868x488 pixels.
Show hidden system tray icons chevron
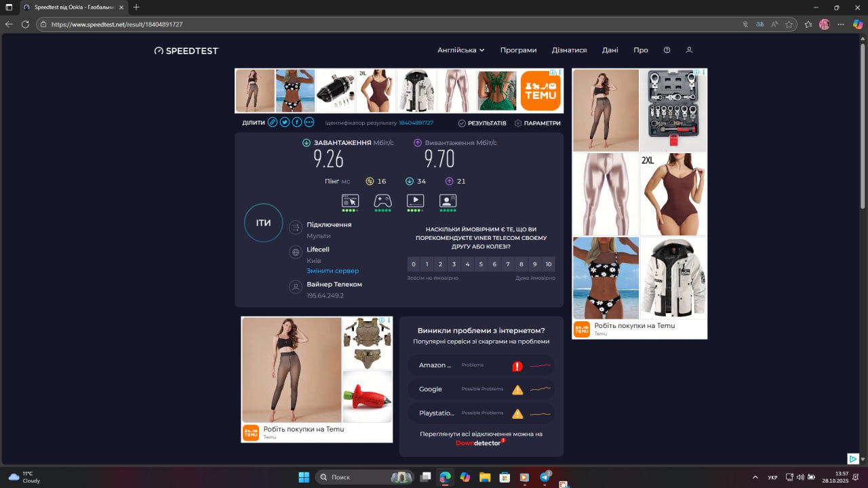click(755, 477)
